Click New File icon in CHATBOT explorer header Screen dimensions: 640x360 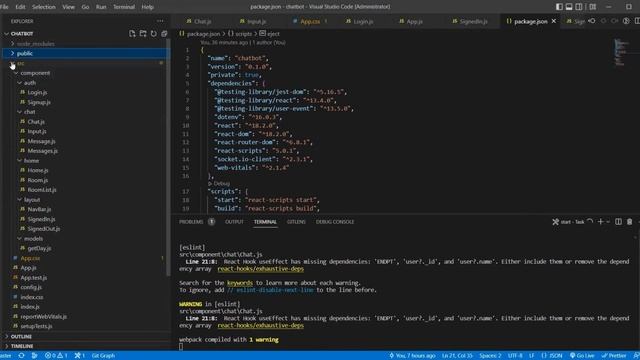[132, 33]
